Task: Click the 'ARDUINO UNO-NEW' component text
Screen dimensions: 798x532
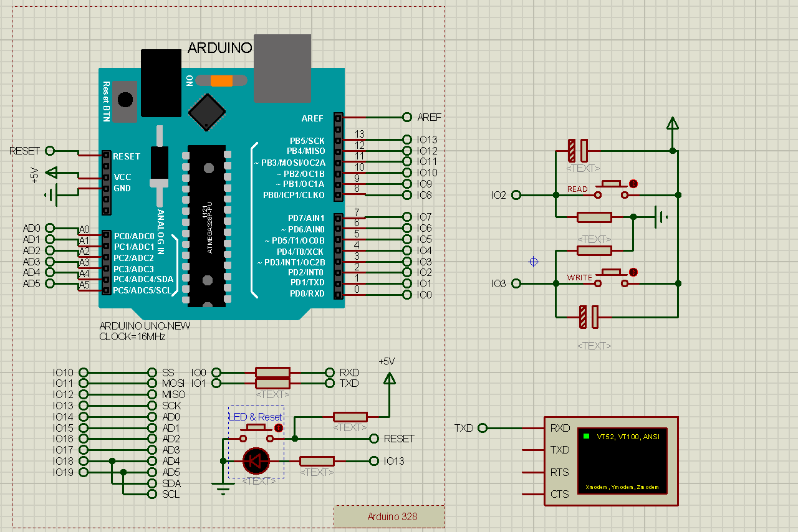Action: tap(145, 326)
